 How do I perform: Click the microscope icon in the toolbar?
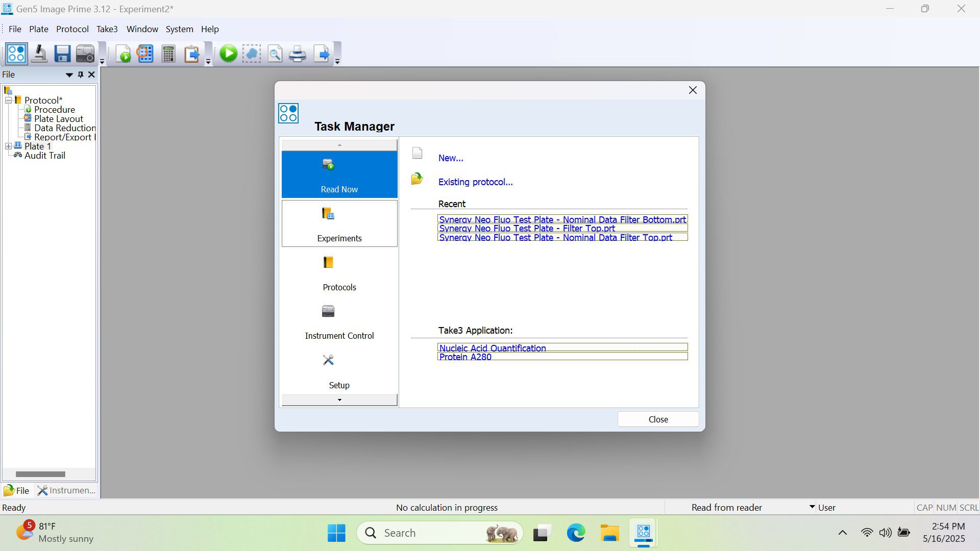pos(39,54)
